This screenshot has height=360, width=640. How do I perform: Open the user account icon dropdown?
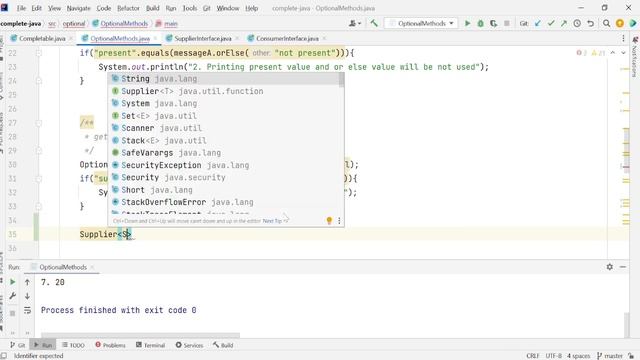tap(355, 24)
